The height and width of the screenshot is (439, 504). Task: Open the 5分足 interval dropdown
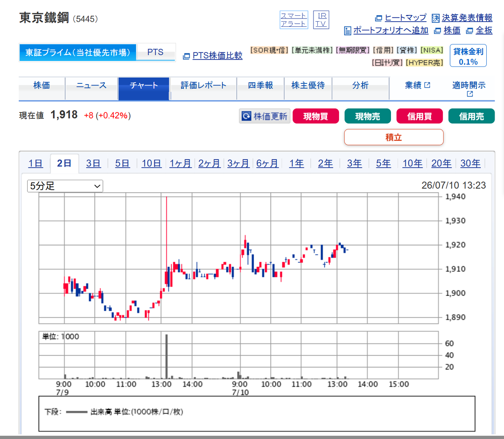click(x=65, y=186)
